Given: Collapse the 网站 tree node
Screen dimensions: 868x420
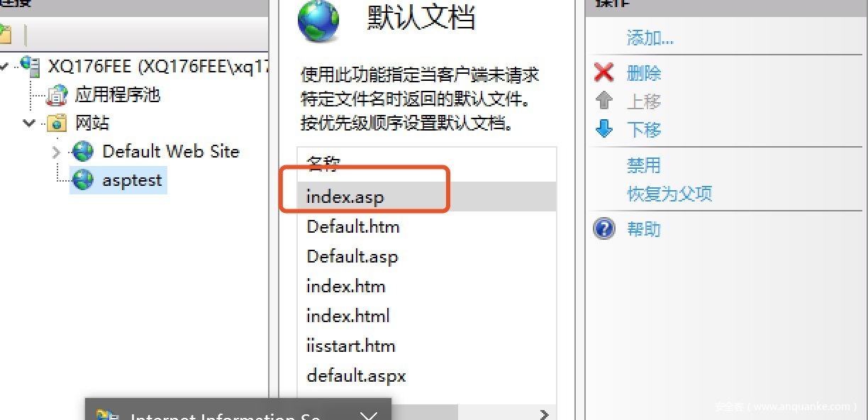Looking at the screenshot, I should coord(29,123).
